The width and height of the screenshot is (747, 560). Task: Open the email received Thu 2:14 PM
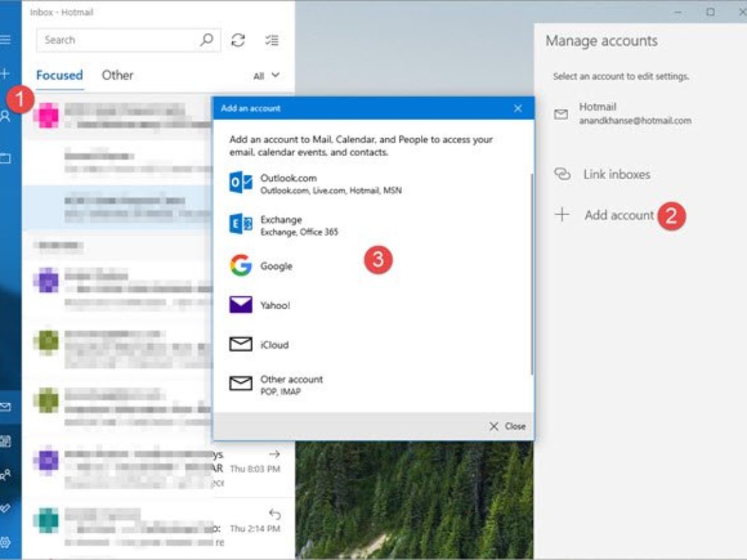click(x=158, y=528)
